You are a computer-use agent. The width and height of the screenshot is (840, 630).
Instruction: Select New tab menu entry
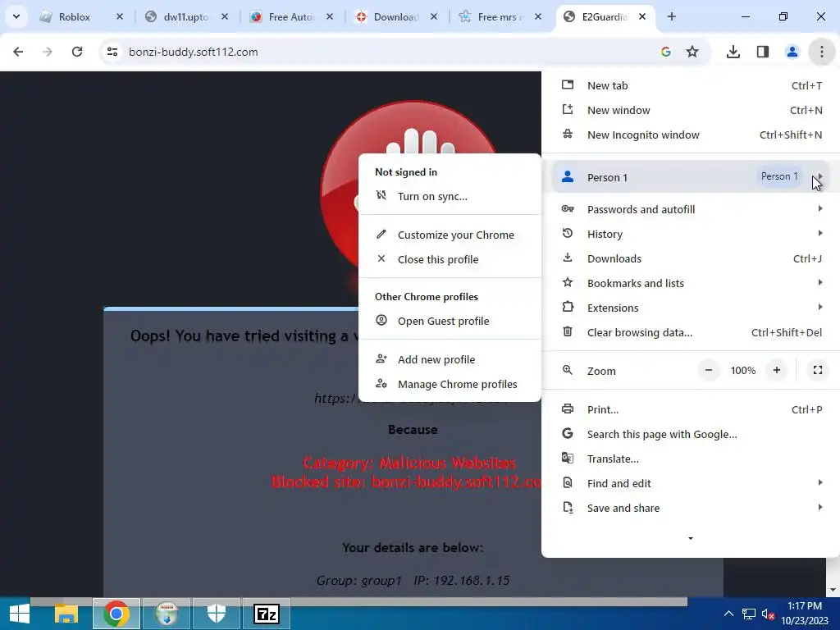[691, 85]
